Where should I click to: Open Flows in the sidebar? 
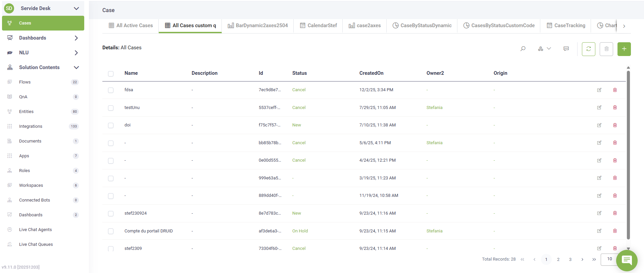coord(25,82)
